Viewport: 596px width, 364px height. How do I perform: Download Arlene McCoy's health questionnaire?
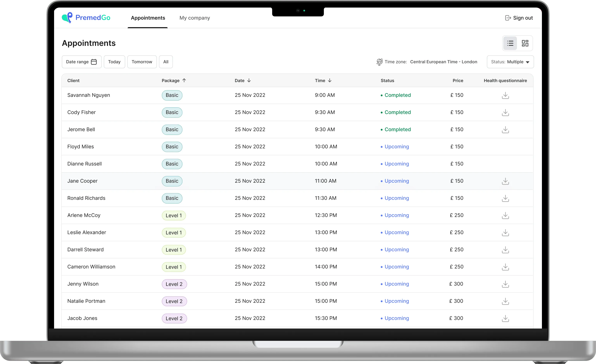505,216
